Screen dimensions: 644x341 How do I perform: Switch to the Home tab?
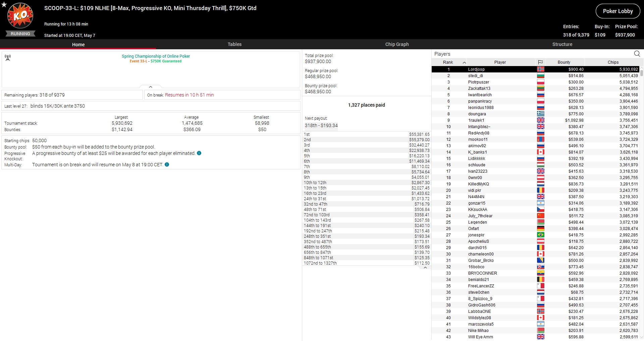tap(78, 44)
